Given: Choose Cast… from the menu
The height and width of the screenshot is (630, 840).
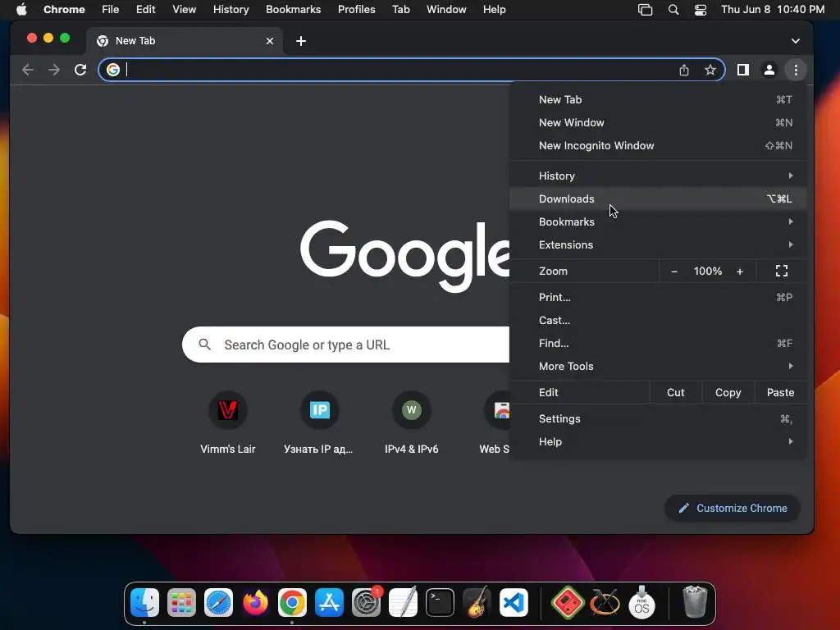Looking at the screenshot, I should [x=658, y=321].
